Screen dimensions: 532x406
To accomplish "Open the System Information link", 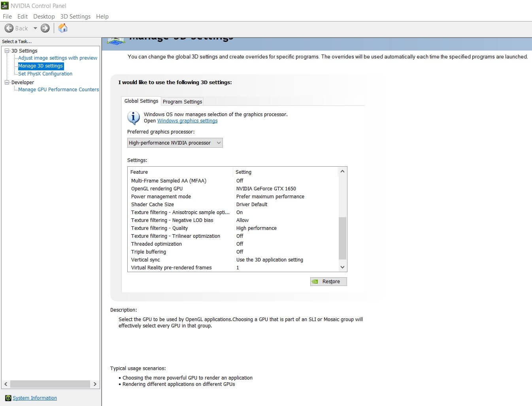I will pos(35,398).
